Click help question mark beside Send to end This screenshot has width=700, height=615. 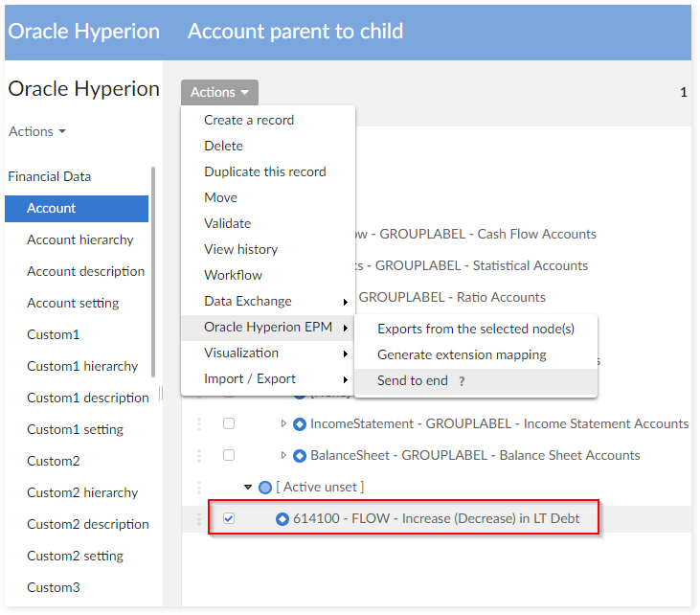[x=462, y=381]
